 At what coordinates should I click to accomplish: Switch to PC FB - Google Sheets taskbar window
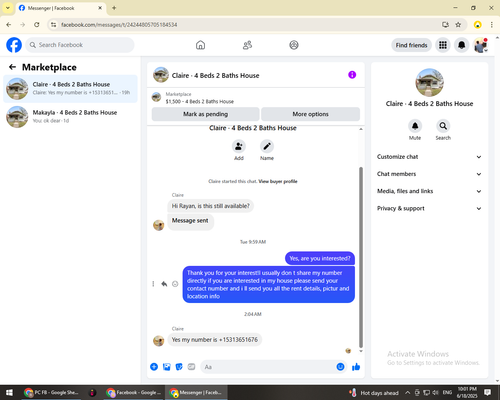[x=52, y=393]
